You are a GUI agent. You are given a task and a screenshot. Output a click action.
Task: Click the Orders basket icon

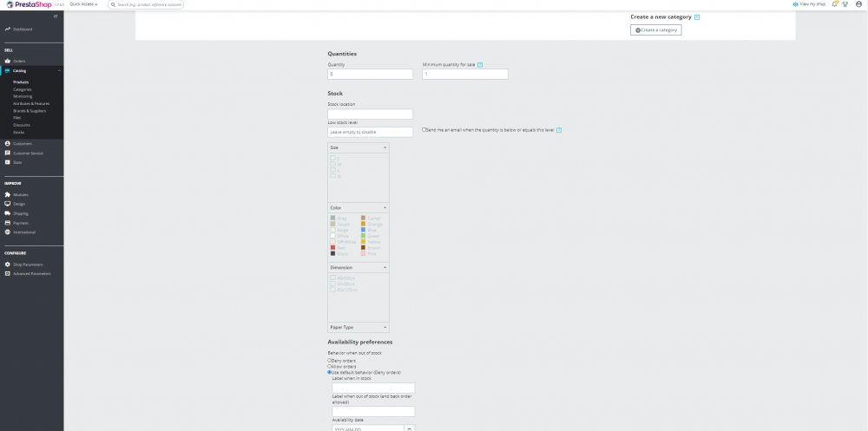click(x=8, y=61)
